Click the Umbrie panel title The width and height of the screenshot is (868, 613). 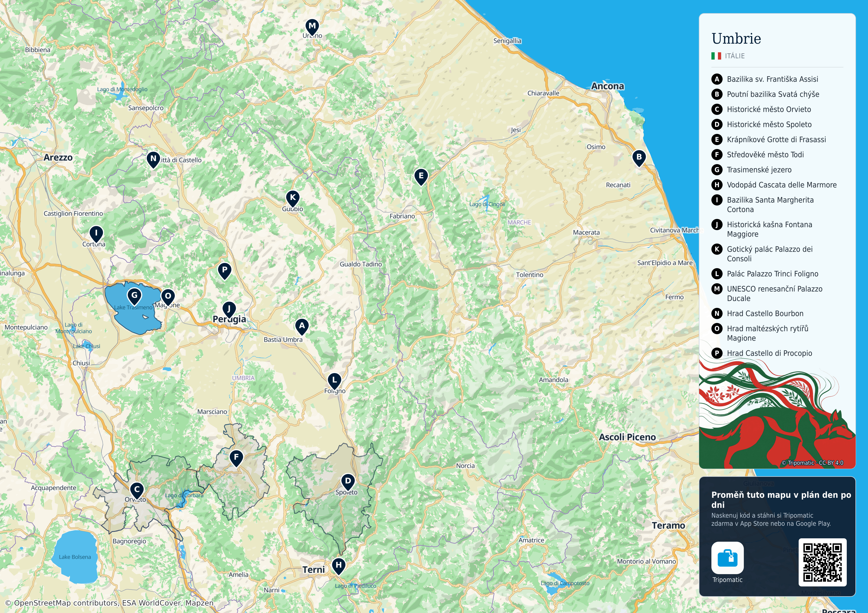[x=736, y=39]
